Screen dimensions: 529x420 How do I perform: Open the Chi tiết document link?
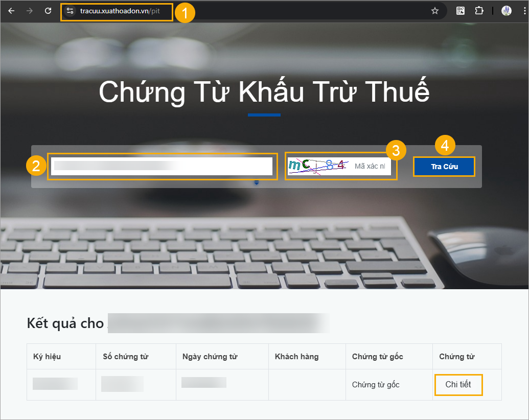point(458,384)
